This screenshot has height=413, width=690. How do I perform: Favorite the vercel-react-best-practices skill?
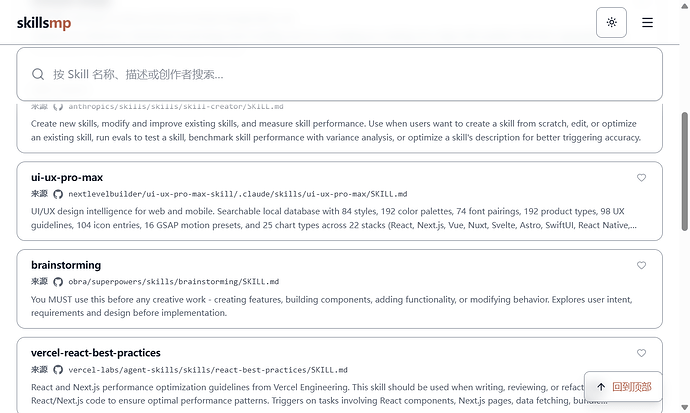coord(641,353)
